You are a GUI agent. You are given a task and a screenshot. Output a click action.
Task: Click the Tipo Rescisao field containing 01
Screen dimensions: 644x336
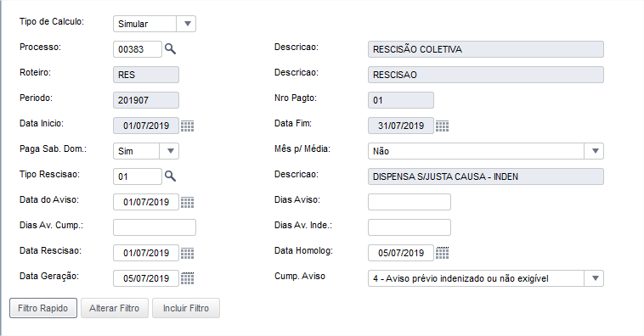[x=137, y=176]
